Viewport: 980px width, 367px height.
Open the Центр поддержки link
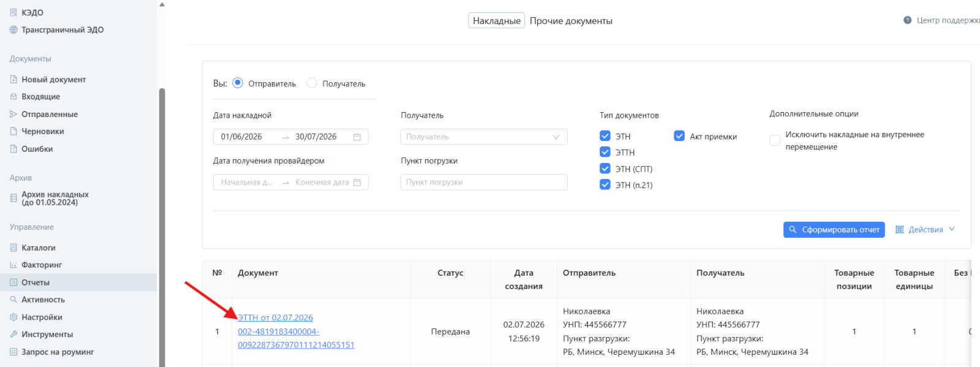948,20
